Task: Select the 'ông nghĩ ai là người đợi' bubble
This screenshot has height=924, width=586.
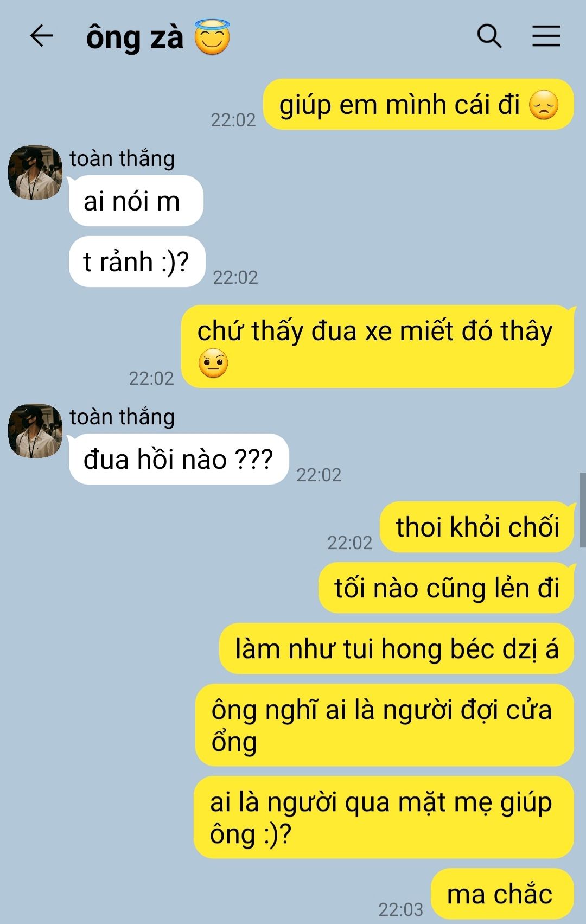Action: [x=385, y=725]
